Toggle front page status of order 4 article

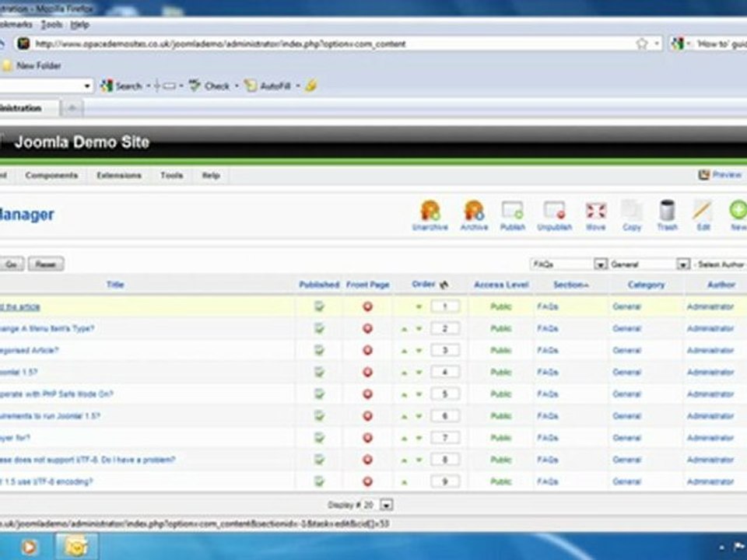coord(367,372)
